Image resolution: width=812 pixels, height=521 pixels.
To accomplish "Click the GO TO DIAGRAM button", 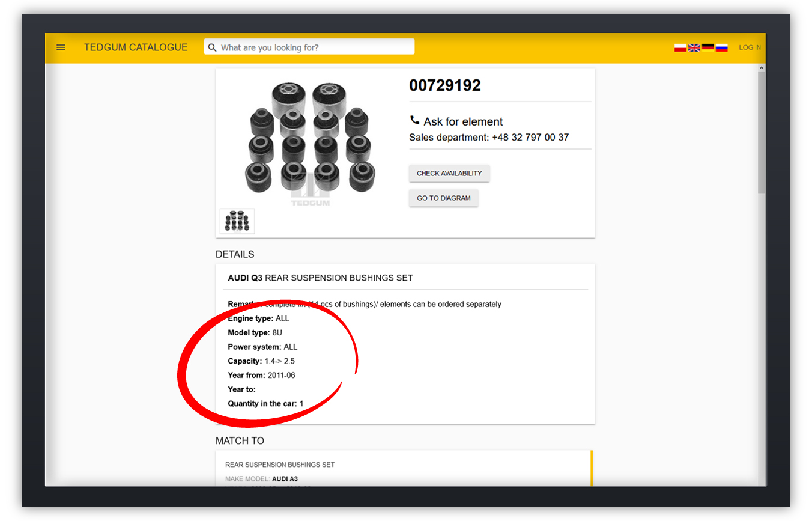I will pyautogui.click(x=444, y=198).
